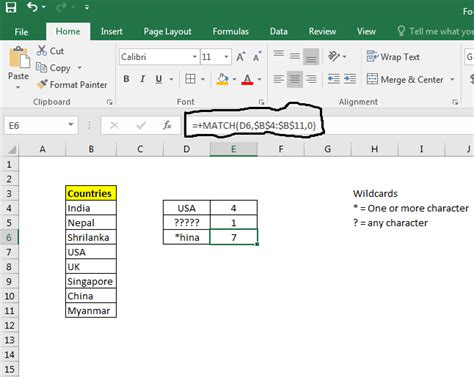The width and height of the screenshot is (474, 377).
Task: Activate the Format Painter
Action: (72, 85)
